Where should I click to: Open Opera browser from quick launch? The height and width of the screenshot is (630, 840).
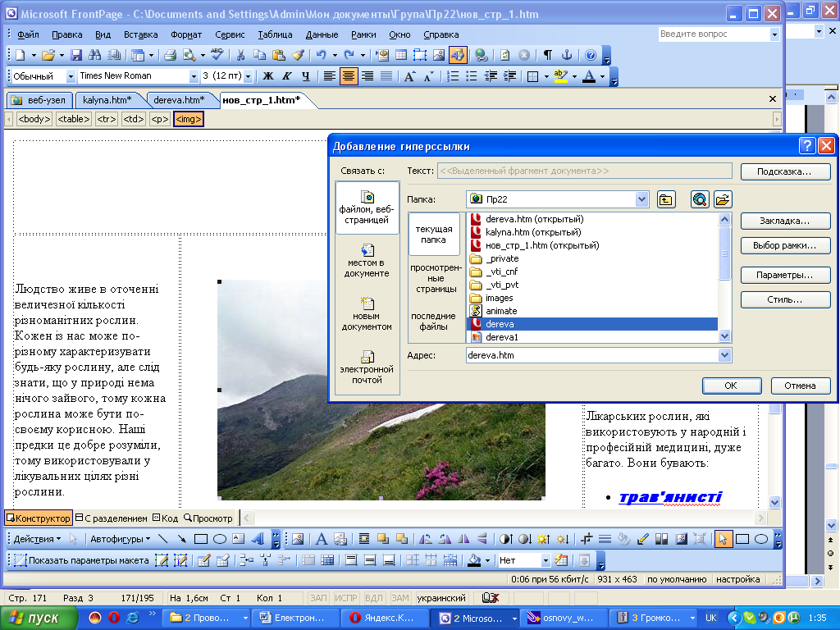point(113,618)
